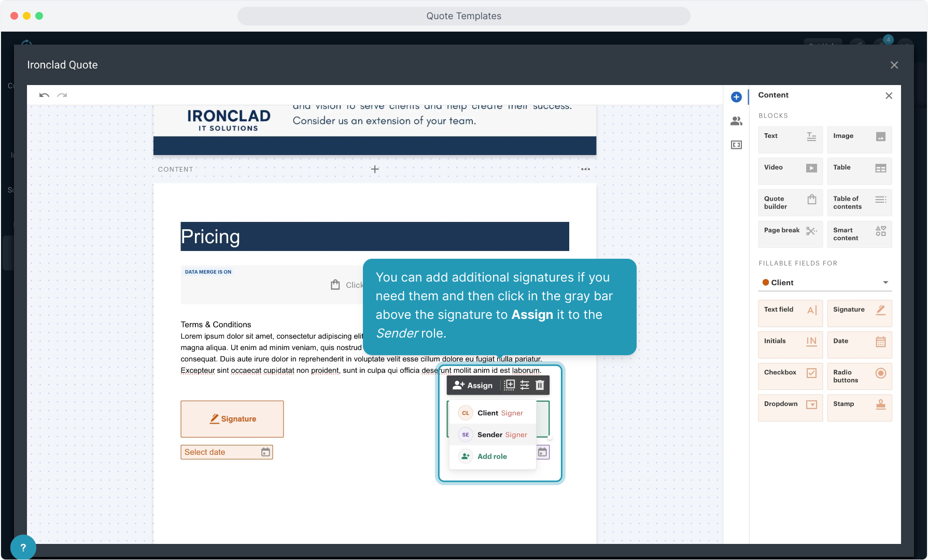Open the content section three-dot menu
Screen dimensions: 928x560
(585, 170)
